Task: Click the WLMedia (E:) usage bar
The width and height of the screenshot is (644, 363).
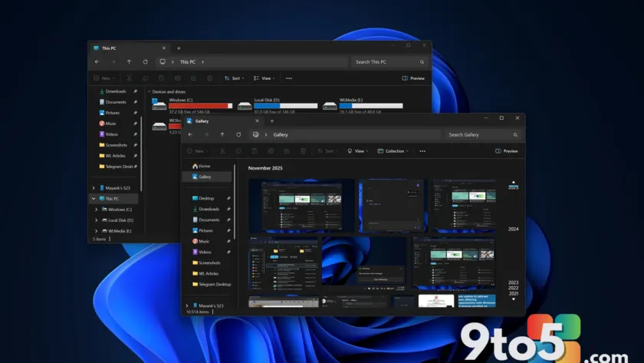Action: [x=371, y=106]
